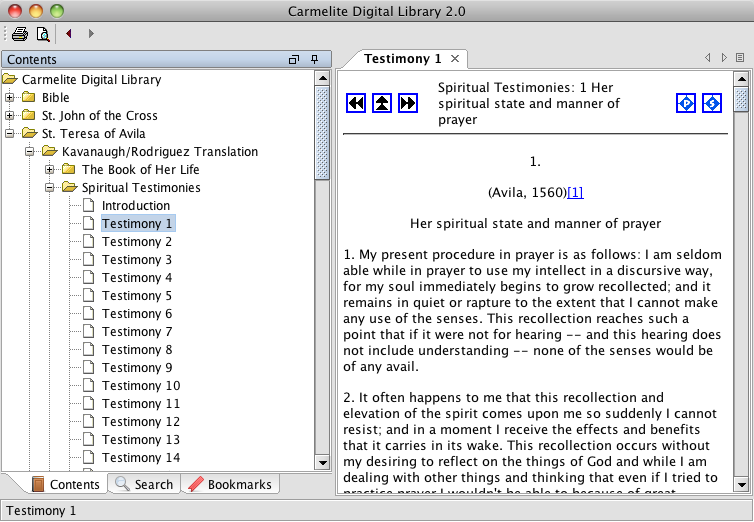Click the Print toolbar icon
The height and width of the screenshot is (522, 754).
coord(19,34)
